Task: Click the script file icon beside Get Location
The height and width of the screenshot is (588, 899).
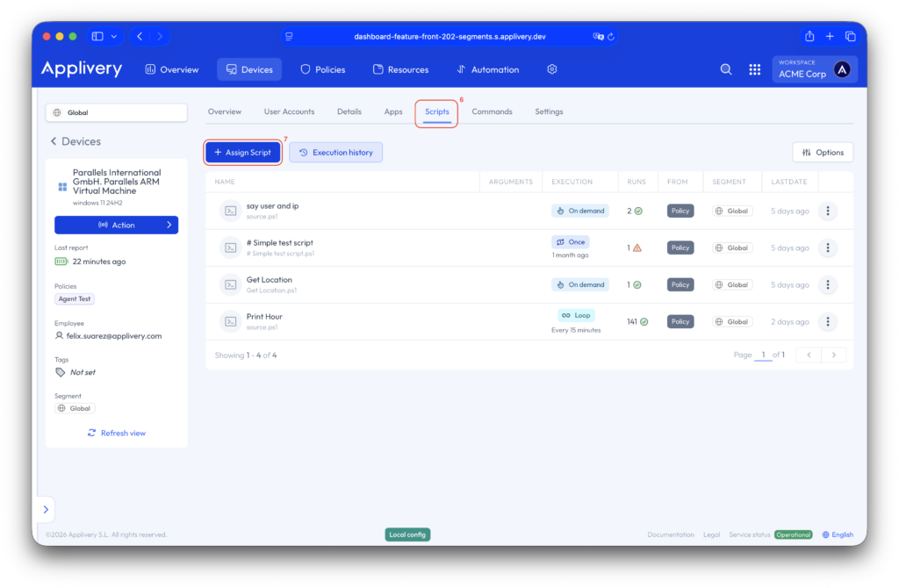Action: coord(230,284)
